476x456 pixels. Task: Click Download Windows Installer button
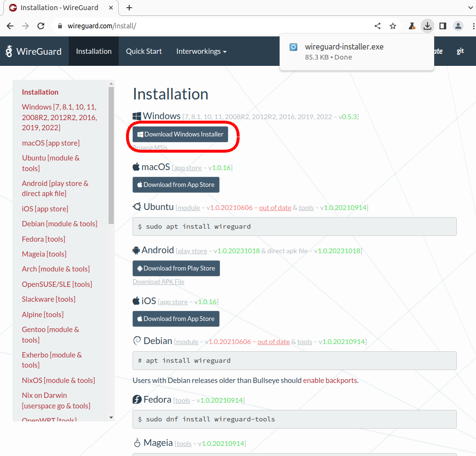180,135
